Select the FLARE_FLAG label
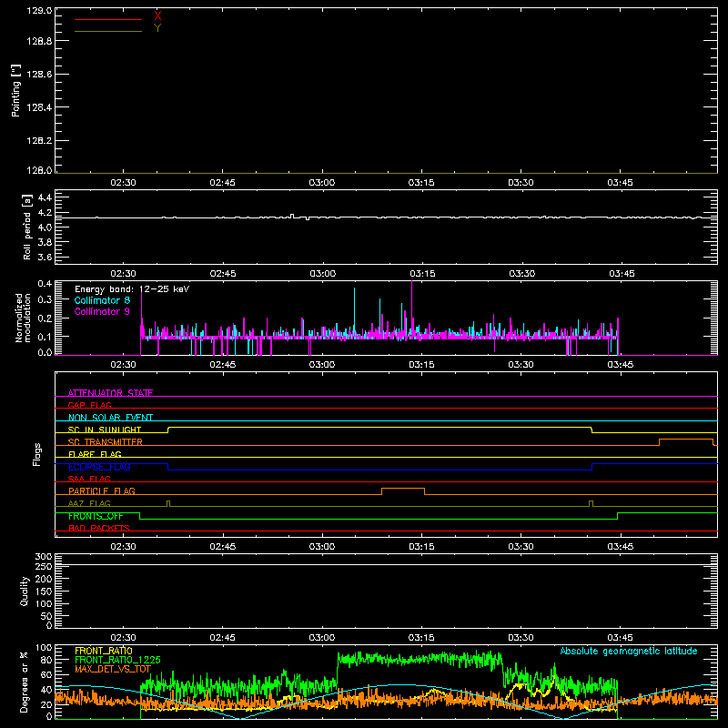The width and height of the screenshot is (728, 728). click(x=95, y=454)
